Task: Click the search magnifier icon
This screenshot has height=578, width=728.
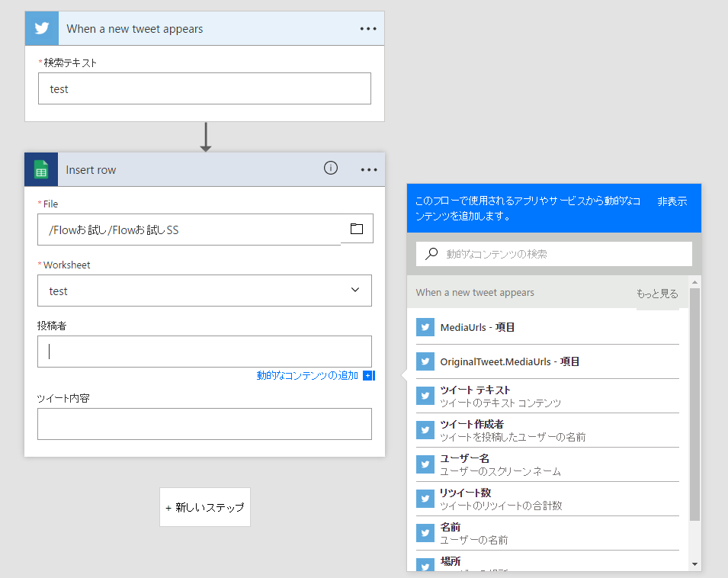Action: tap(431, 253)
